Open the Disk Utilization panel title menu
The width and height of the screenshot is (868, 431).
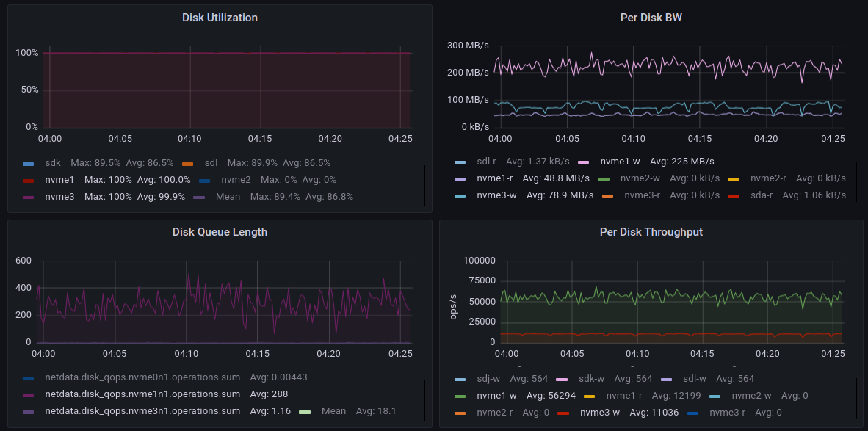pyautogui.click(x=220, y=18)
